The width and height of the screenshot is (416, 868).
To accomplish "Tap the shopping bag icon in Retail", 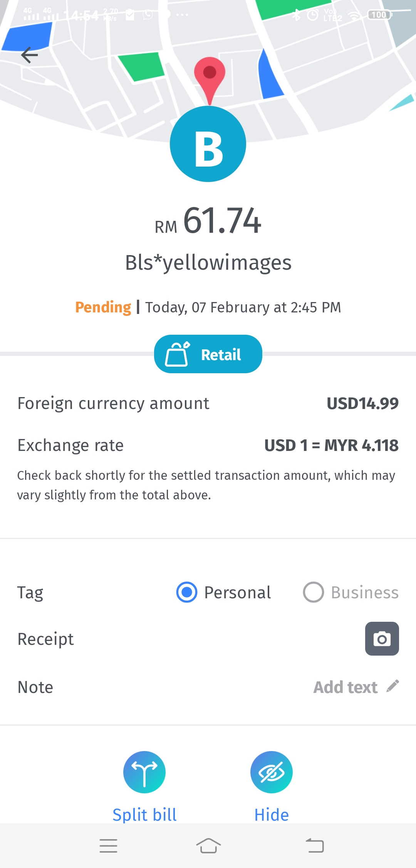I will tap(177, 354).
